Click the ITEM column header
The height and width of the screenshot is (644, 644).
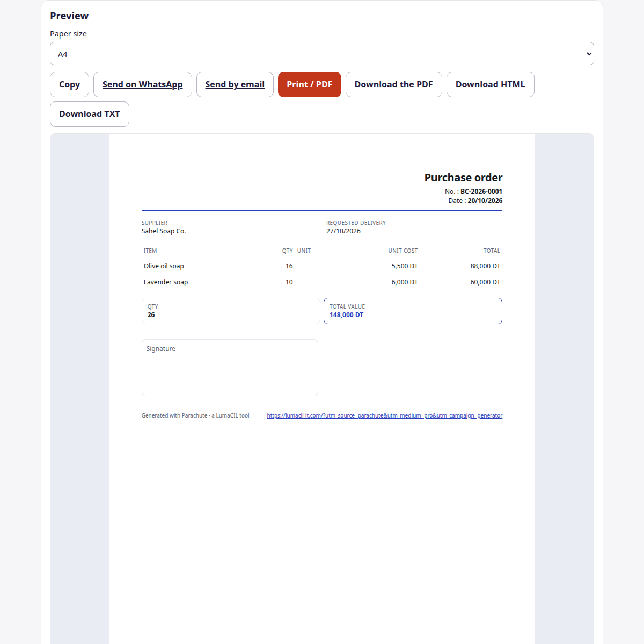[150, 251]
